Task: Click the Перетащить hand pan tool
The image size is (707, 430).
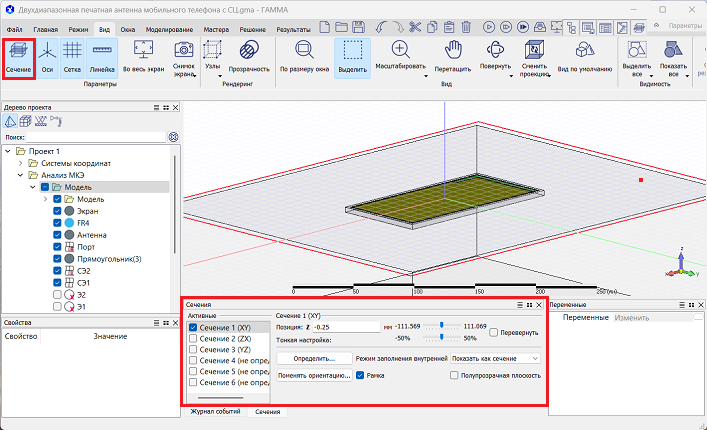Action: (453, 56)
